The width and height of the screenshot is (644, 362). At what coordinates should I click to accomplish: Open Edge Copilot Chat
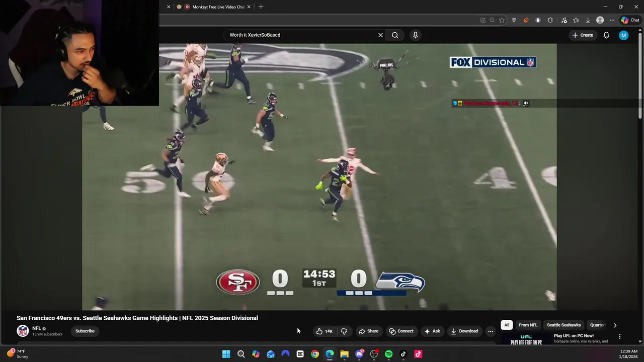[630, 20]
